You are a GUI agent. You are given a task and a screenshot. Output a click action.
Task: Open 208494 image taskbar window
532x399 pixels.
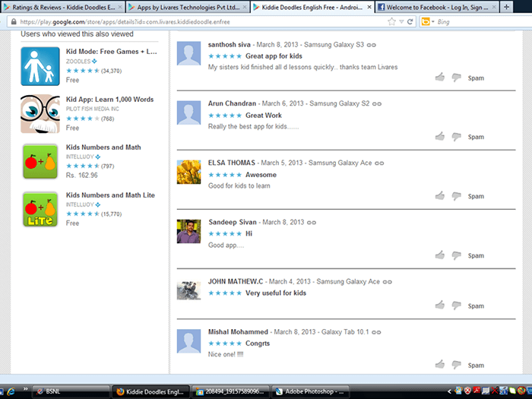point(230,391)
